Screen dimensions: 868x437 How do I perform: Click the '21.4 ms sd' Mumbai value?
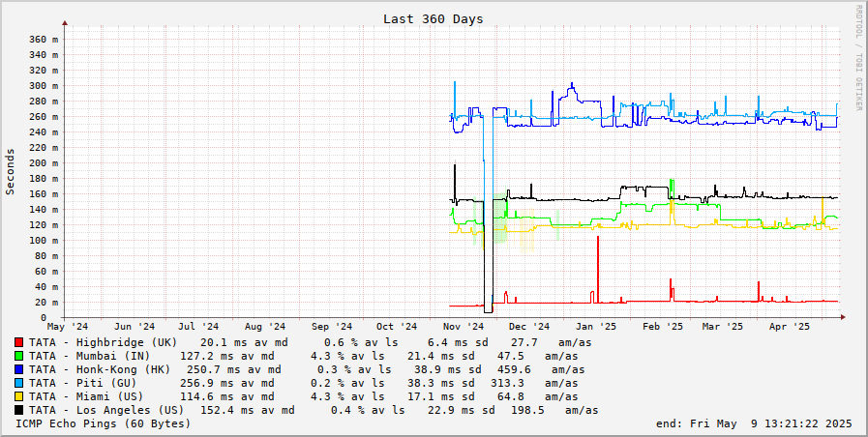[441, 356]
